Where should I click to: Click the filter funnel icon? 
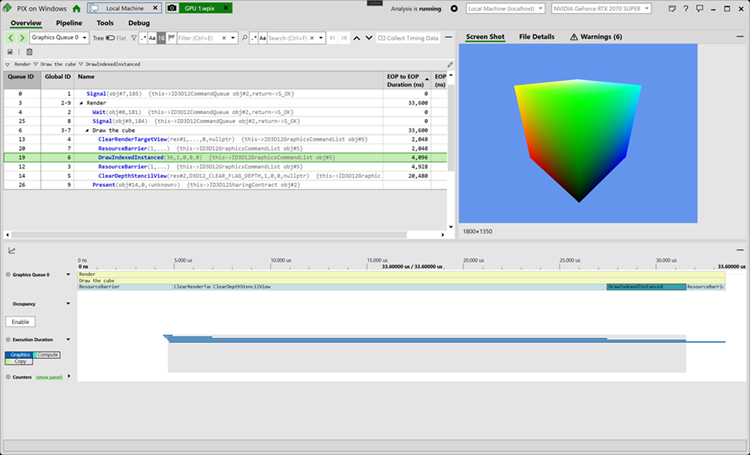[134, 38]
